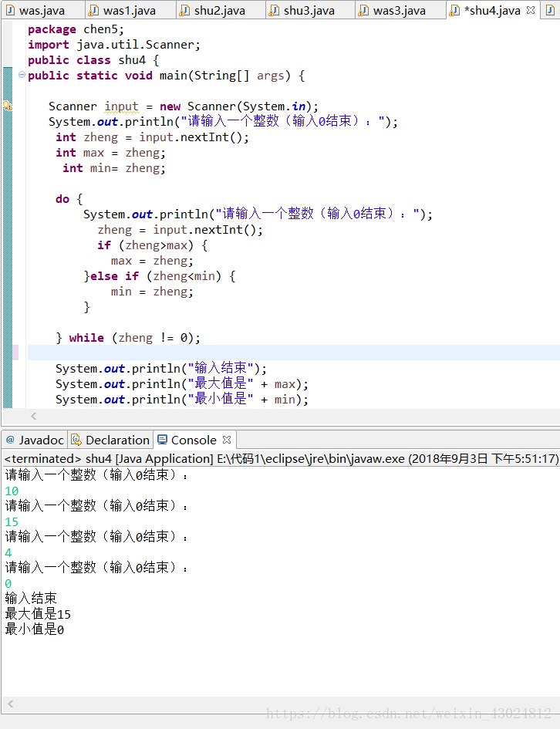Open the was3.java tab
560x729 pixels.
400,10
